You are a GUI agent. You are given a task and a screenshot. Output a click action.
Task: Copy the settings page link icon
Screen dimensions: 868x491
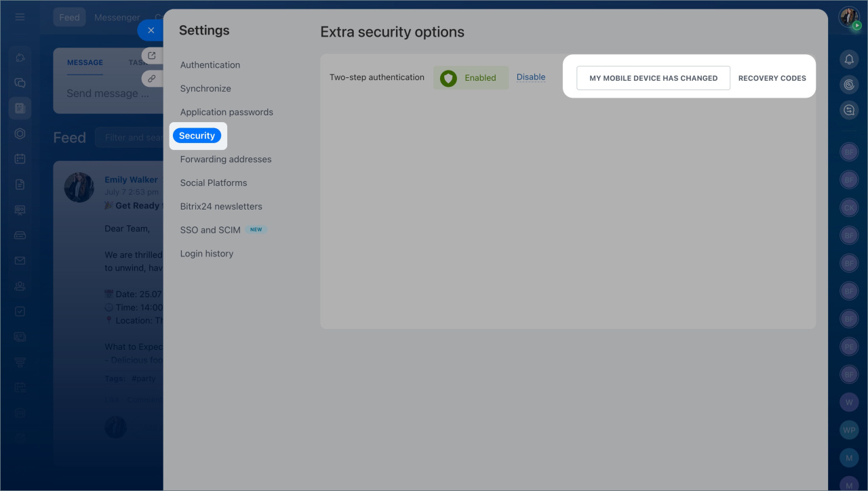tap(151, 79)
